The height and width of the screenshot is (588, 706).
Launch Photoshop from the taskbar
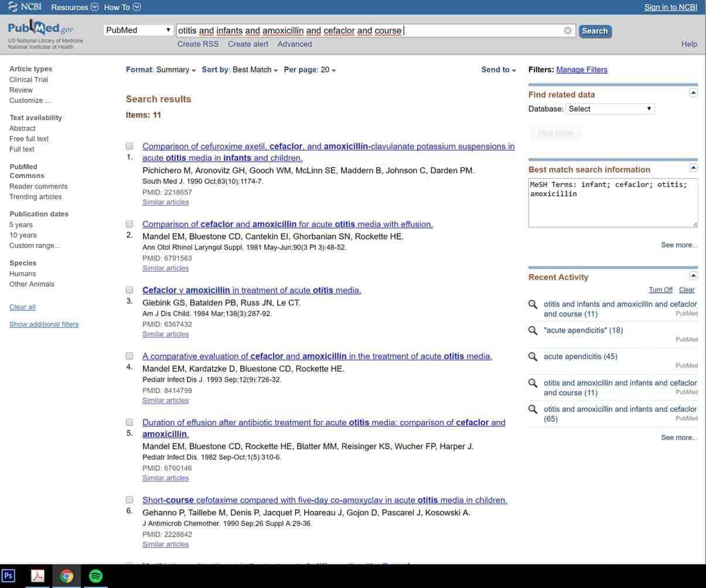[9, 576]
